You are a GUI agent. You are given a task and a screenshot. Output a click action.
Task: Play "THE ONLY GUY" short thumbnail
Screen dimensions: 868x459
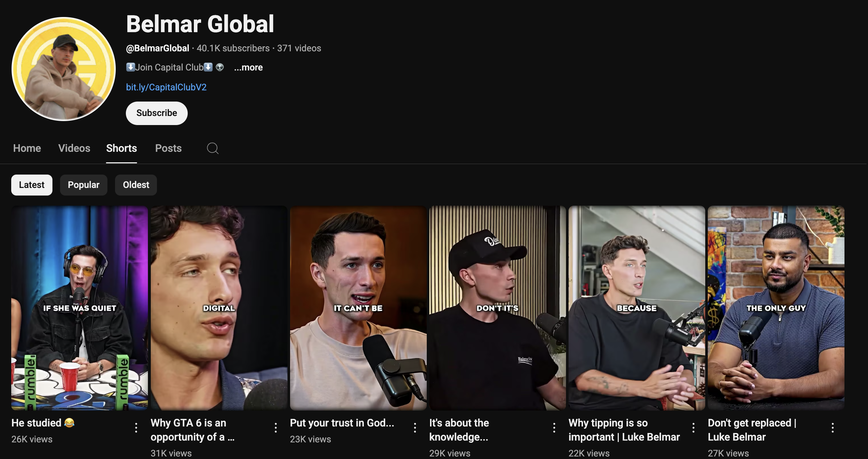pos(776,308)
